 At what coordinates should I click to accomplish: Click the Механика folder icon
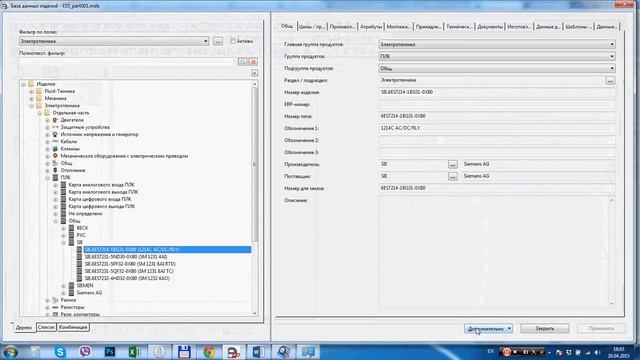coord(39,98)
